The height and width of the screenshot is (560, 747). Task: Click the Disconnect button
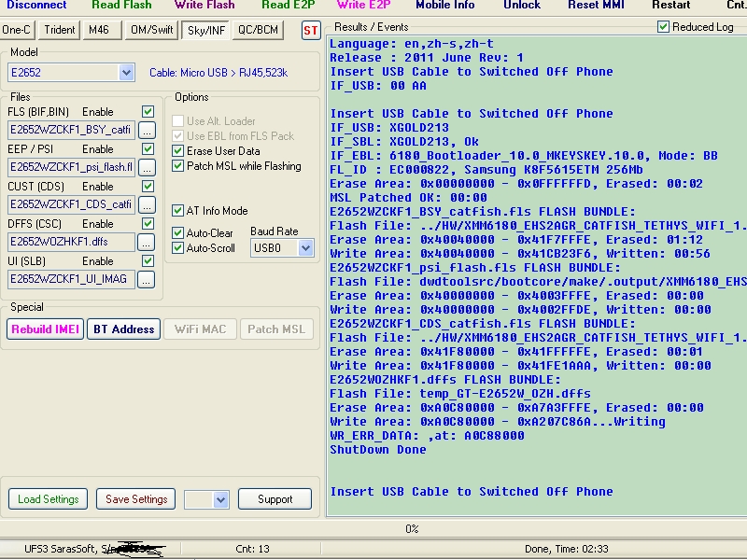(x=36, y=6)
